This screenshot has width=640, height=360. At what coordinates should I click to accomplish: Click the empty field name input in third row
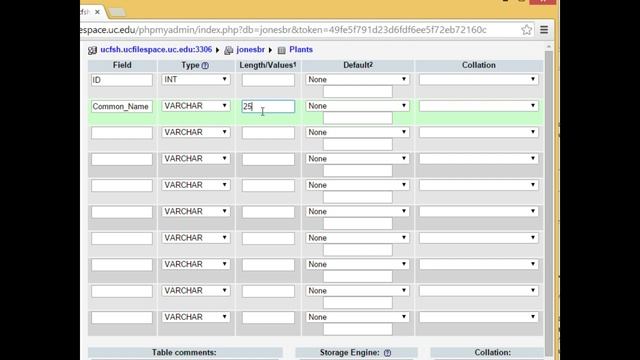point(122,133)
